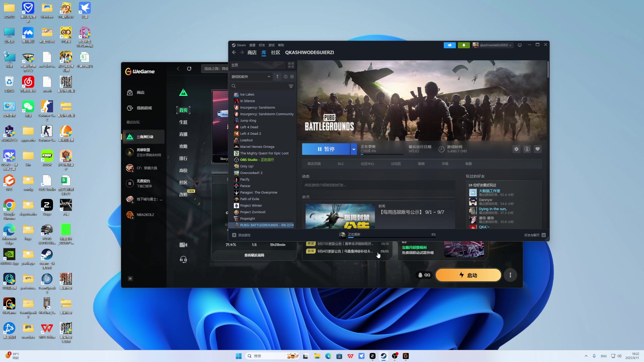Go to Steam 商店 tab
This screenshot has width=644, height=362.
coord(252,53)
